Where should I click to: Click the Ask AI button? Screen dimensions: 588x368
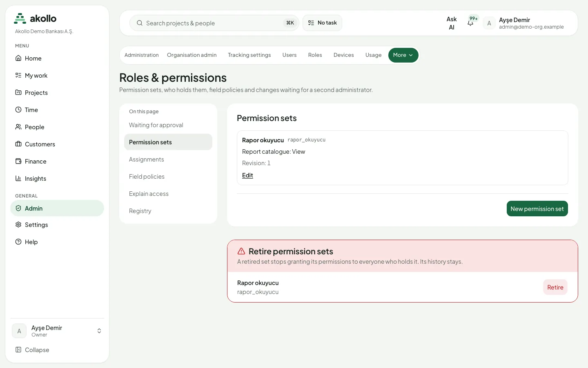(452, 23)
